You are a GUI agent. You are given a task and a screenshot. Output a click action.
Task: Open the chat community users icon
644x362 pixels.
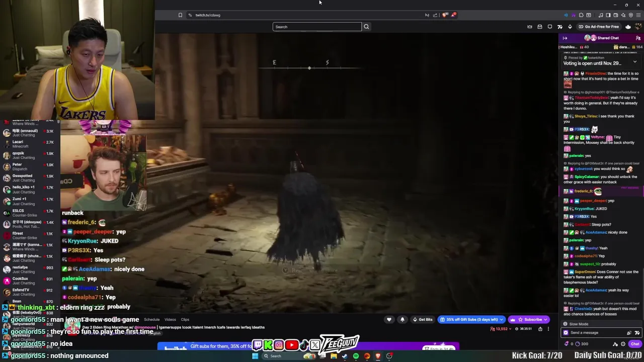tap(638, 38)
